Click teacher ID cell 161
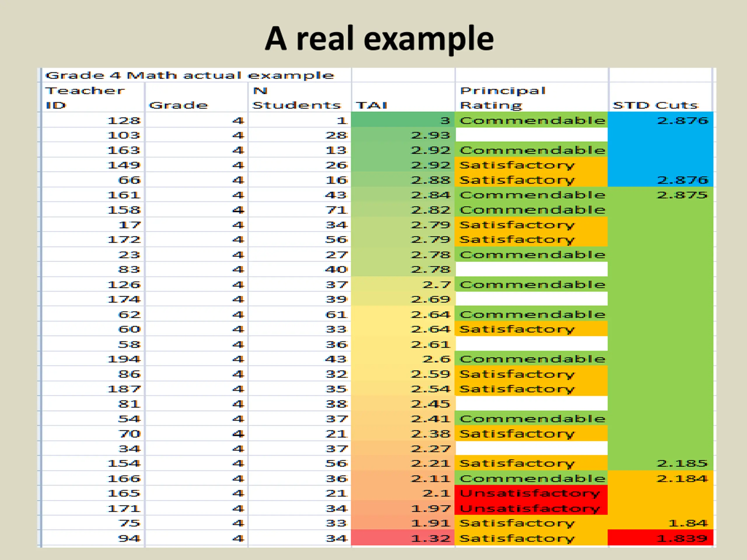747x560 pixels. [93, 195]
